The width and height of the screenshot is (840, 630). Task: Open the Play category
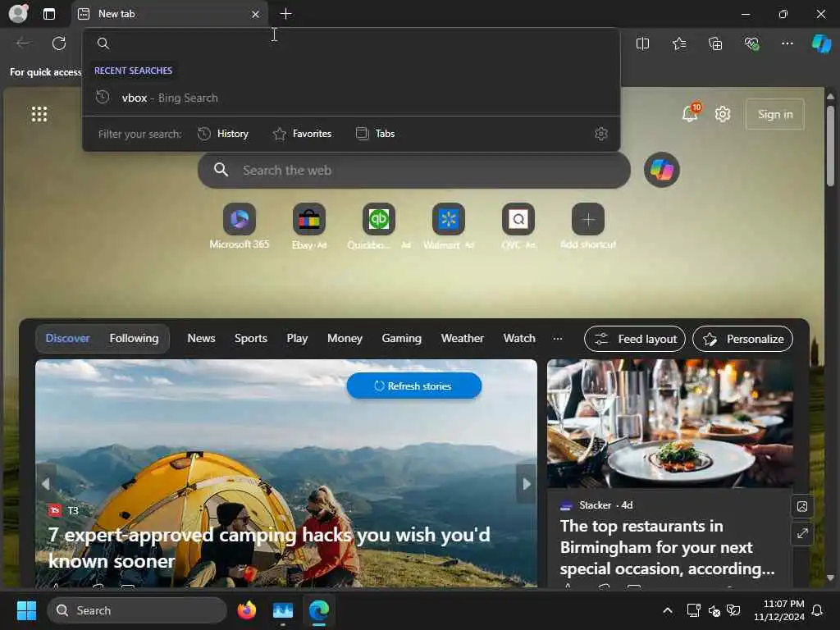[x=297, y=338]
